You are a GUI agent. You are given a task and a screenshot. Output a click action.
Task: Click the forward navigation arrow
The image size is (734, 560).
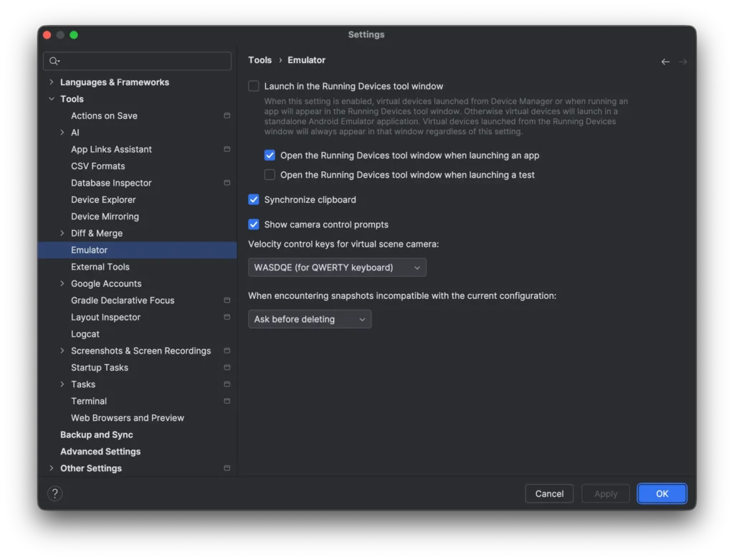[x=682, y=61]
